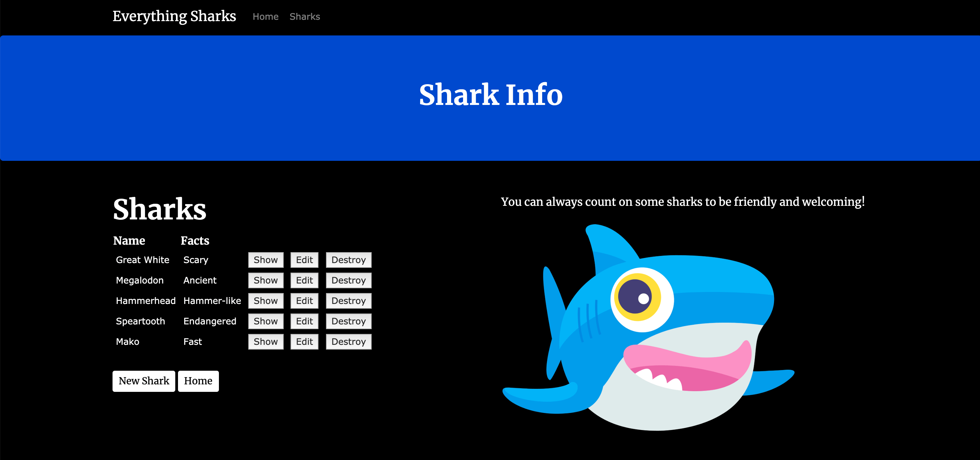The image size is (980, 460).
Task: Click the Destroy button for Great White
Action: (347, 260)
